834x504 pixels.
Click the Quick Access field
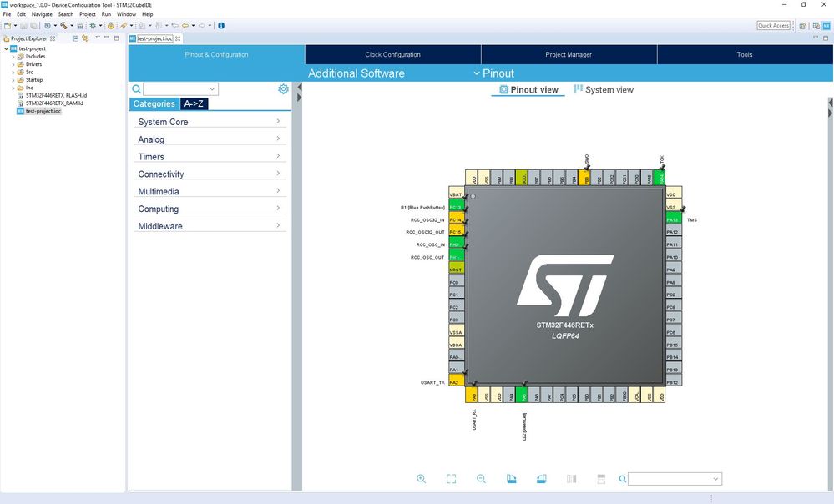pos(773,26)
